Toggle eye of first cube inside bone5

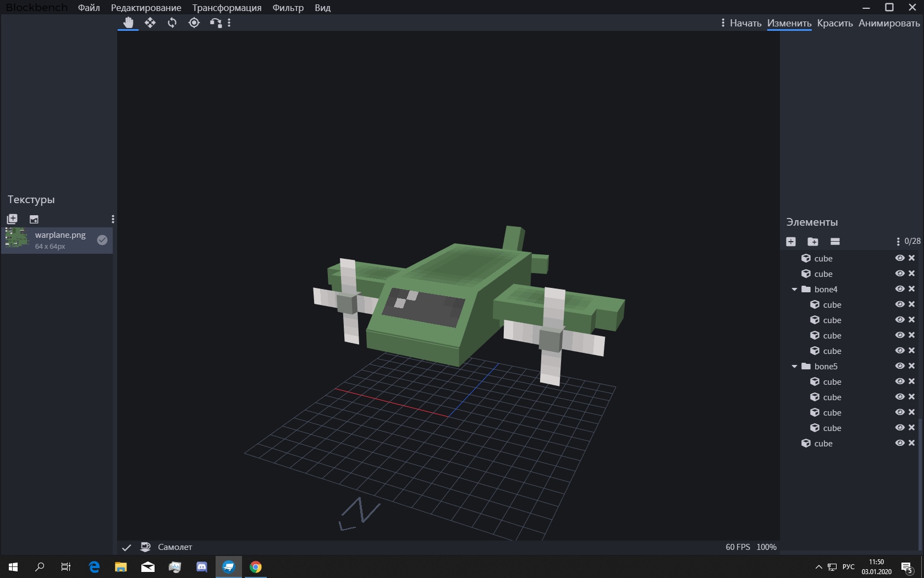pyautogui.click(x=900, y=381)
